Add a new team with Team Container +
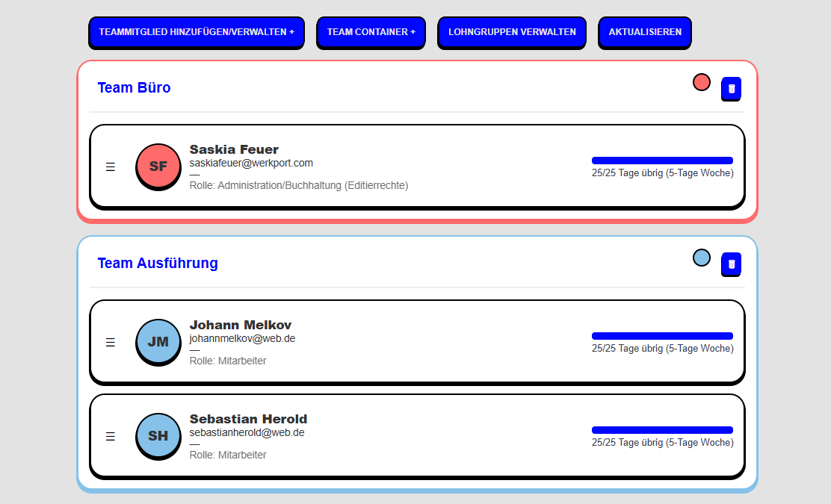Screen dimensions: 831x504 point(371,33)
